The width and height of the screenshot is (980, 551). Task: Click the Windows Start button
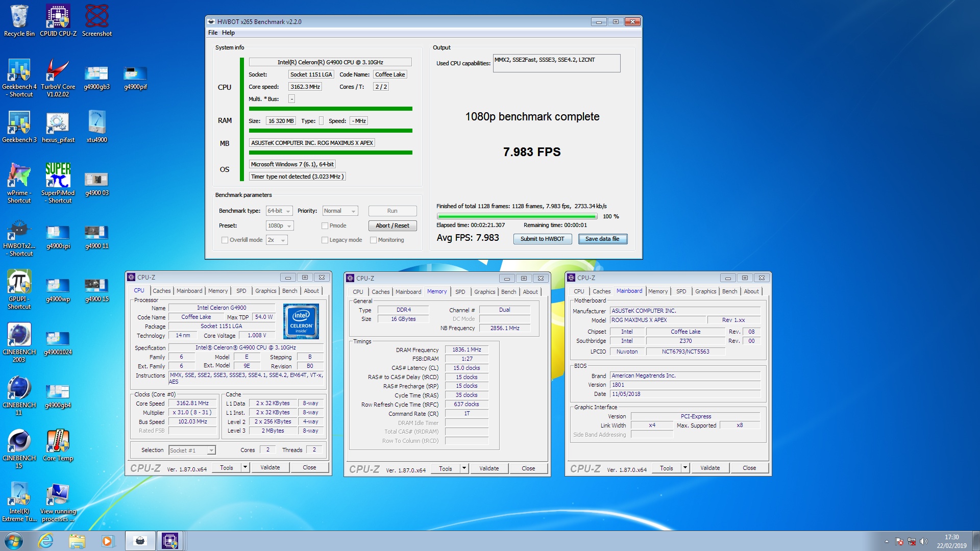(14, 541)
